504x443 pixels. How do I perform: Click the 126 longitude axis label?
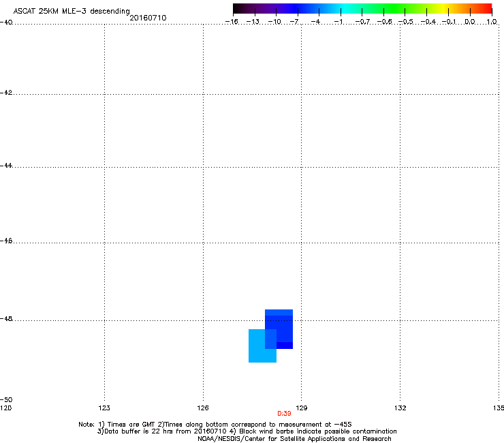click(x=203, y=408)
